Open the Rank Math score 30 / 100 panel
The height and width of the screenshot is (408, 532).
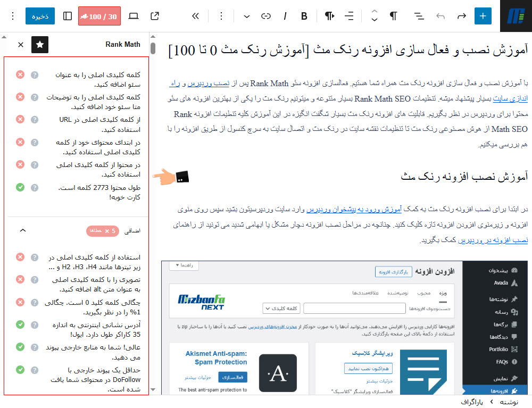99,16
